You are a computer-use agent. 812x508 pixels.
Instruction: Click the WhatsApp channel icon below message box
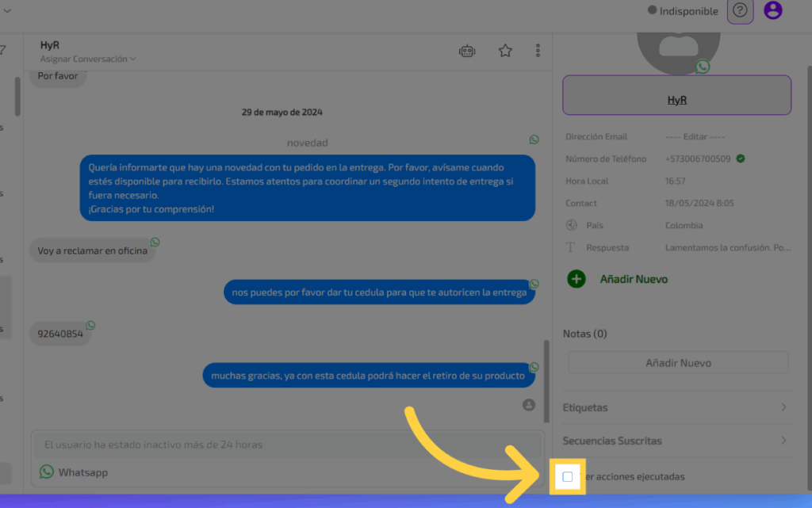point(47,472)
